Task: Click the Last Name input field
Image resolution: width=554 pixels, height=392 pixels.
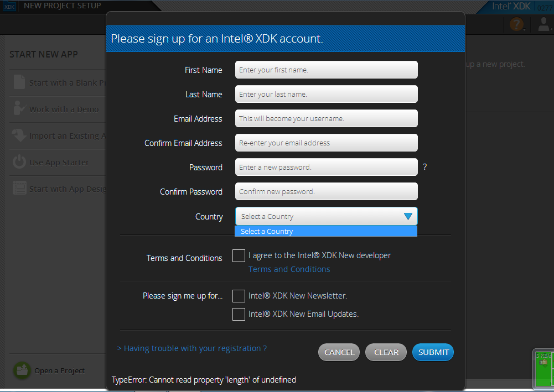Action: pyautogui.click(x=327, y=94)
